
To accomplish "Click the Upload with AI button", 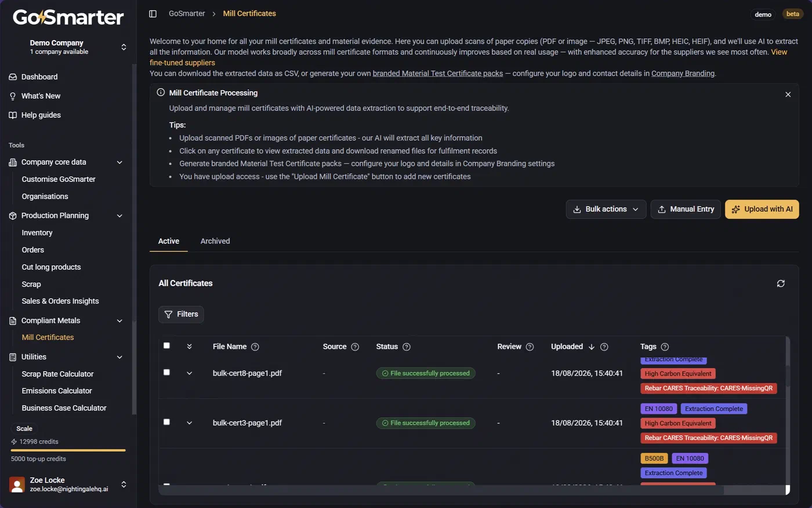I will point(762,209).
